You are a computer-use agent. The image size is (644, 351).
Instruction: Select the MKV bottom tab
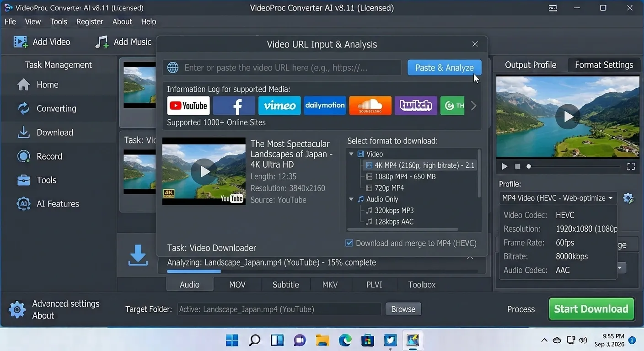tap(330, 284)
